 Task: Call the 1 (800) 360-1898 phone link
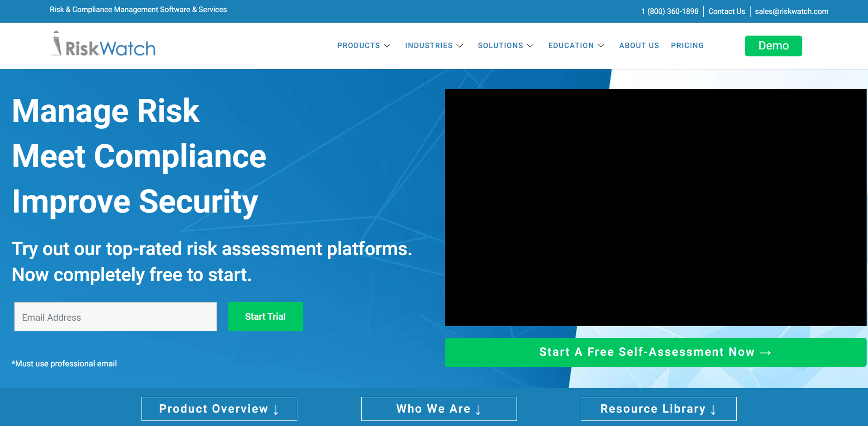[670, 12]
